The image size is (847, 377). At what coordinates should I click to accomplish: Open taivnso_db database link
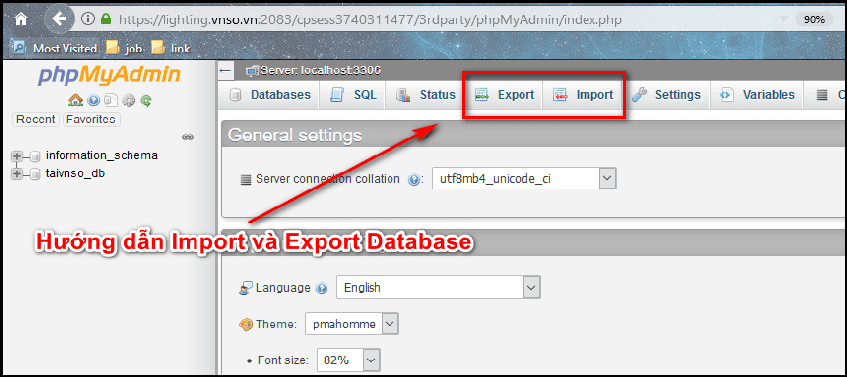coord(76,173)
